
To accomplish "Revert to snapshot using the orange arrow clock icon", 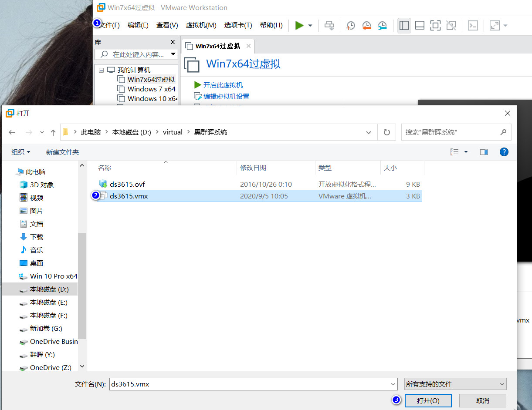I will (366, 26).
